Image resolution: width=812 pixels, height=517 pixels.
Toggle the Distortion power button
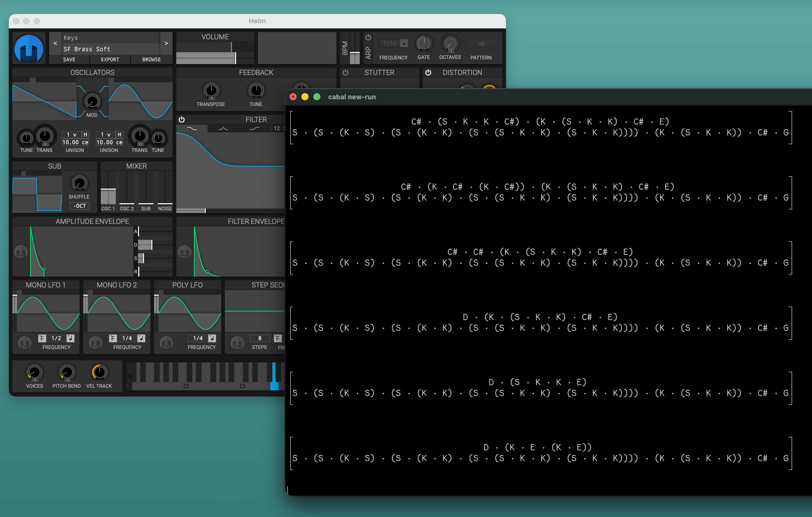point(428,72)
